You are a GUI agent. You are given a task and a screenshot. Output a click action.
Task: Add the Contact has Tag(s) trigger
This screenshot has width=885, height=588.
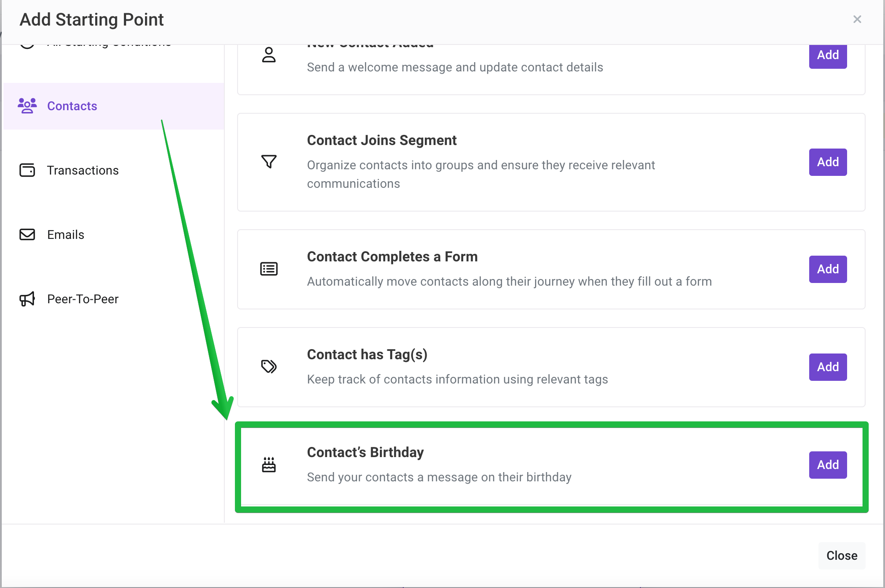tap(828, 367)
